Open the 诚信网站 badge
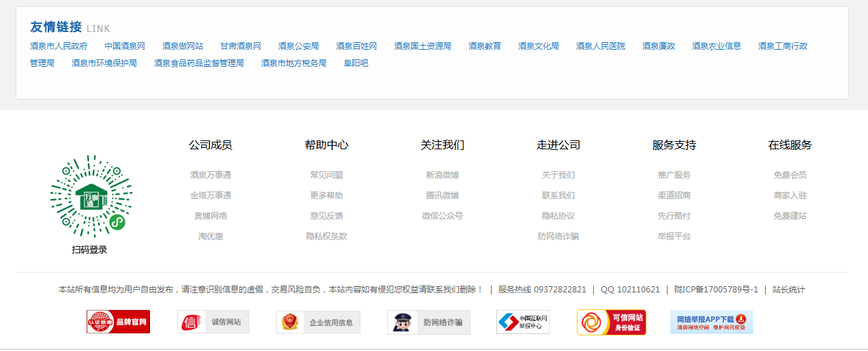Image resolution: width=868 pixels, height=351 pixels. tap(213, 322)
